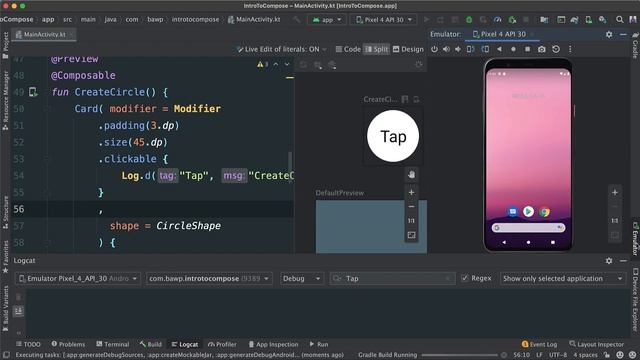Viewport: 640px width, 360px height.
Task: Zoom out the Compose preview
Action: pos(411,207)
